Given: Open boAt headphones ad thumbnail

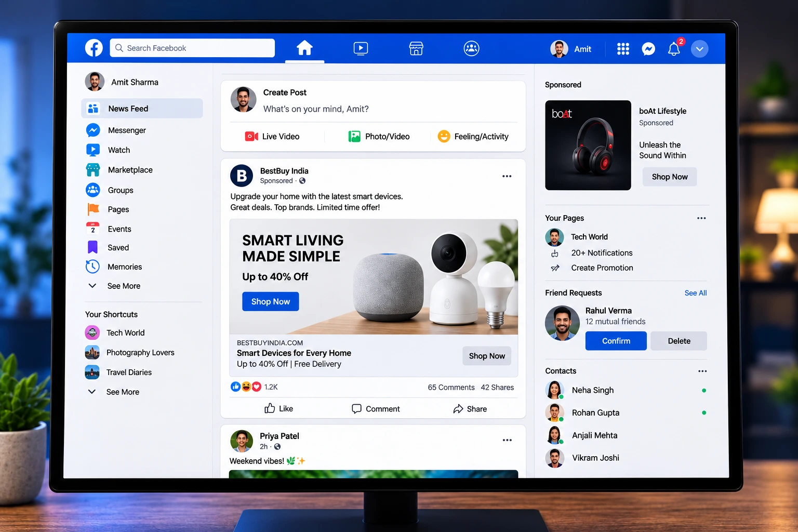Looking at the screenshot, I should click(588, 145).
